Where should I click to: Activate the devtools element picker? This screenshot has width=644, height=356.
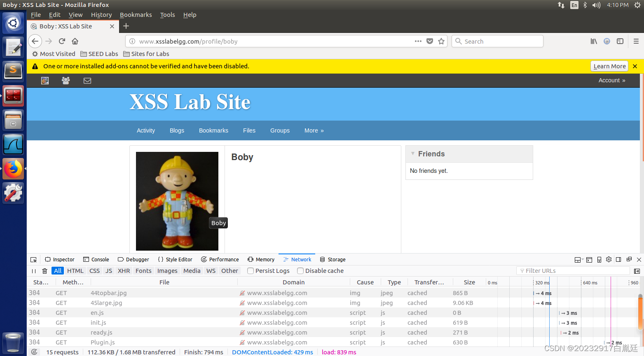pyautogui.click(x=34, y=260)
